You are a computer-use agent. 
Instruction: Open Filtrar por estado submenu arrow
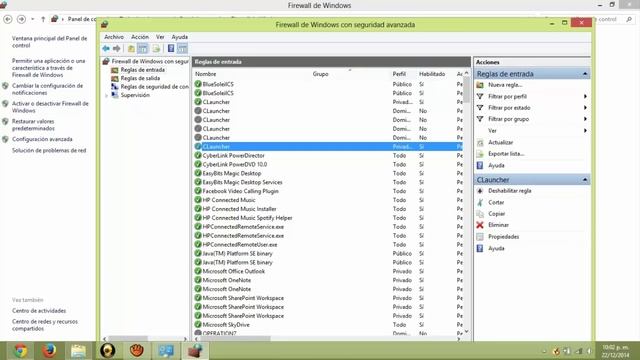pyautogui.click(x=585, y=108)
